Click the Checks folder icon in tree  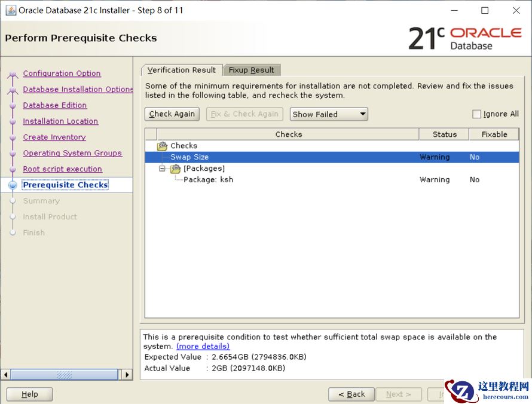tap(162, 146)
